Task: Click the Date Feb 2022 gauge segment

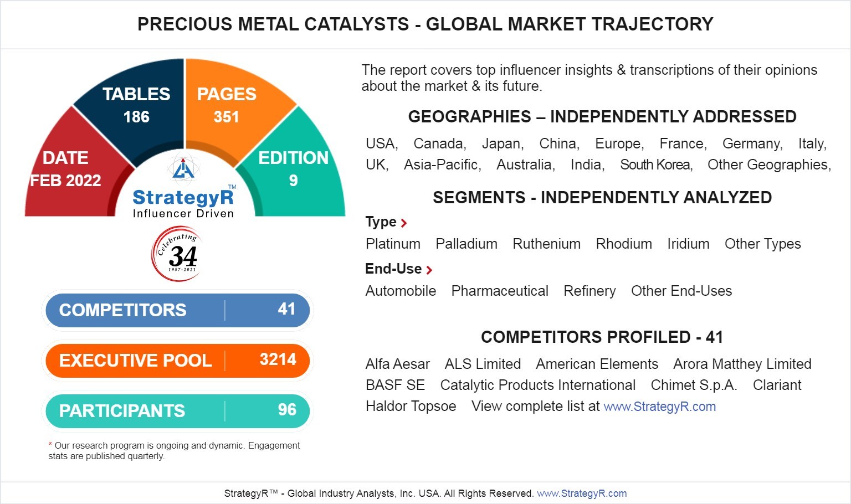Action: point(66,169)
